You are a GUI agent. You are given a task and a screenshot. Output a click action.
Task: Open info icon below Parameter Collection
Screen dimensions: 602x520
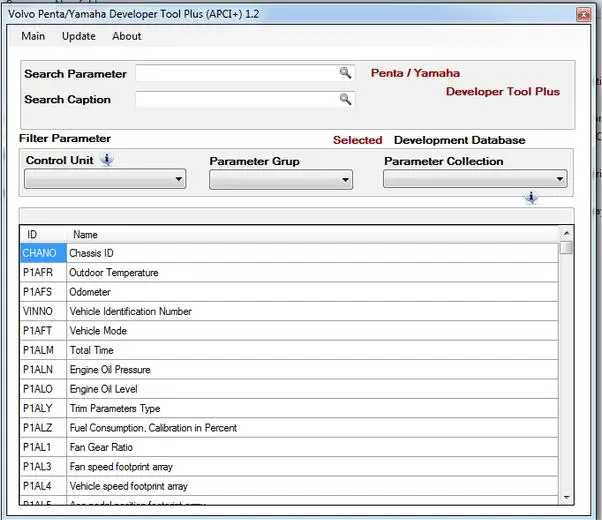[x=531, y=197]
